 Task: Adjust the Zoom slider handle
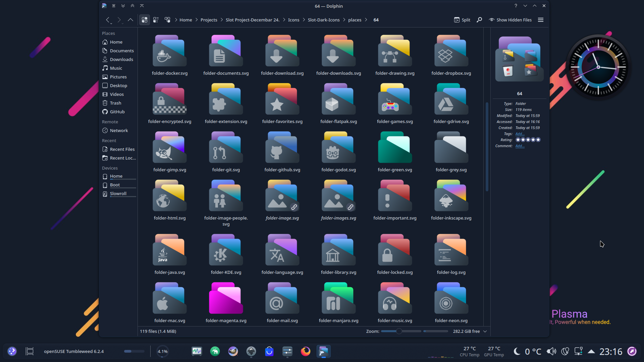[x=399, y=331]
